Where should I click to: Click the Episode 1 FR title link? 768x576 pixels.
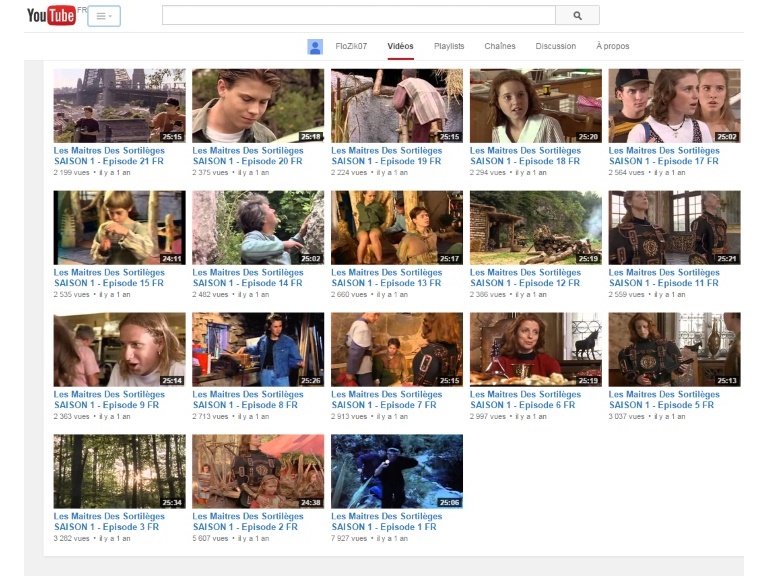coord(386,522)
